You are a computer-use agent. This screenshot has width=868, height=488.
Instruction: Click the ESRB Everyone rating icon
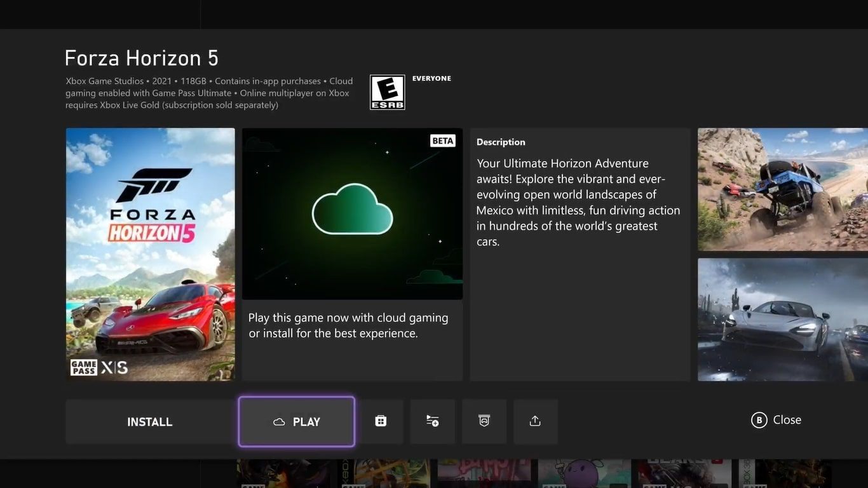point(388,93)
